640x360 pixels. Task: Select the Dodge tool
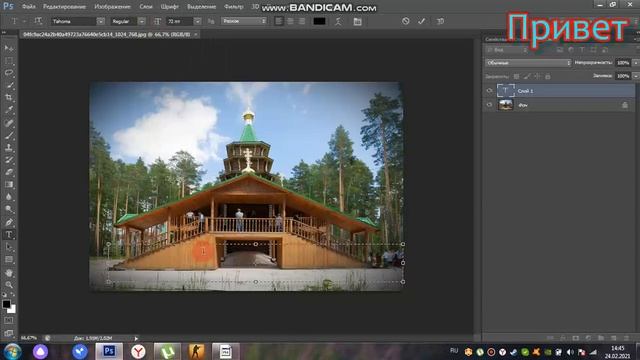click(x=9, y=210)
